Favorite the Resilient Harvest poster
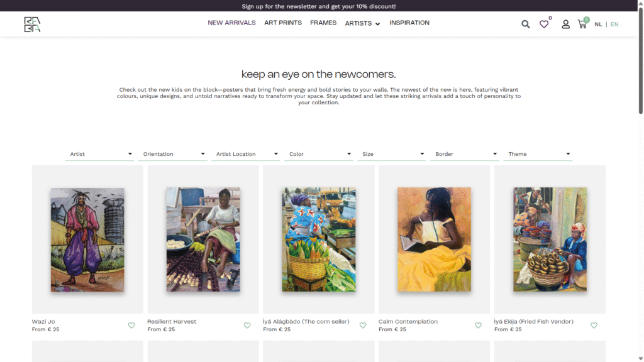This screenshot has height=362, width=644. click(x=247, y=326)
